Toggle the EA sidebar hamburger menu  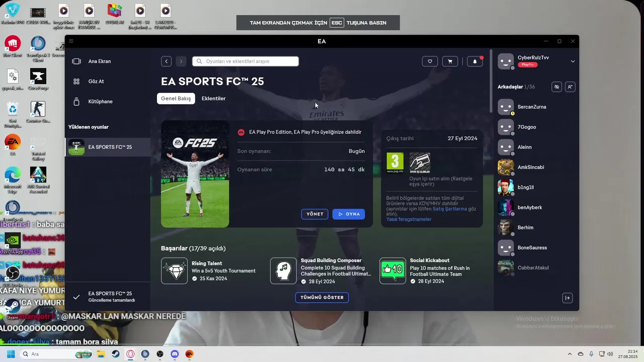coord(71,41)
